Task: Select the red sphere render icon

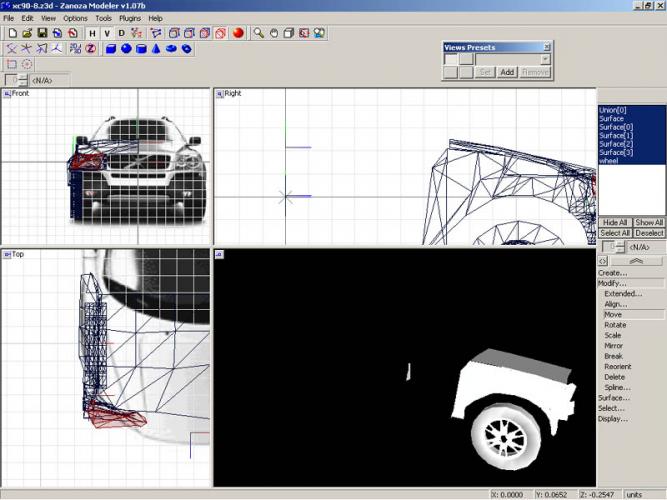Action: (238, 33)
